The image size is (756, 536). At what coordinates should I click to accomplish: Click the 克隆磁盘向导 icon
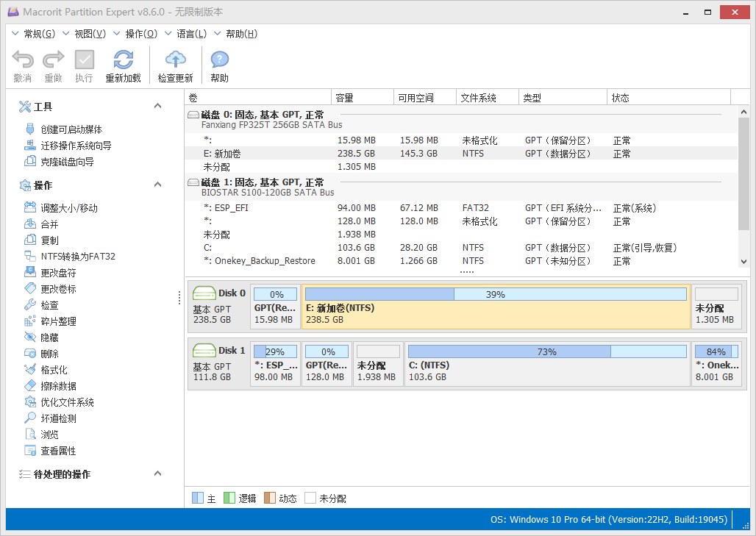(30, 161)
